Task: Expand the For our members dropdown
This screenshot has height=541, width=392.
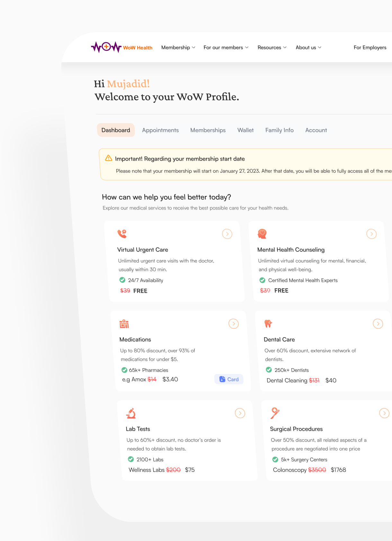Action: [x=226, y=47]
